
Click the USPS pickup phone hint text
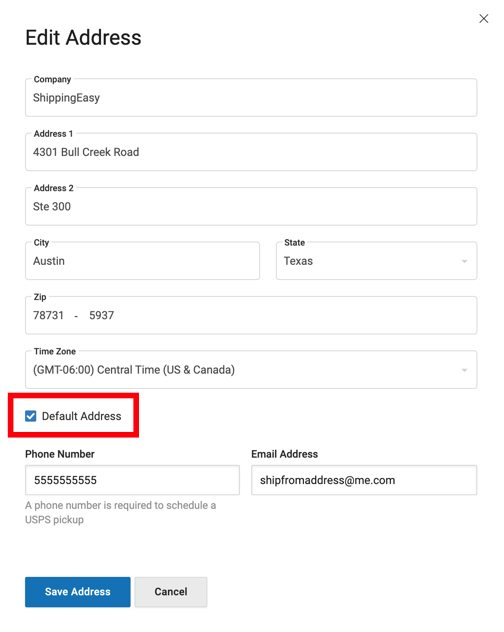121,512
